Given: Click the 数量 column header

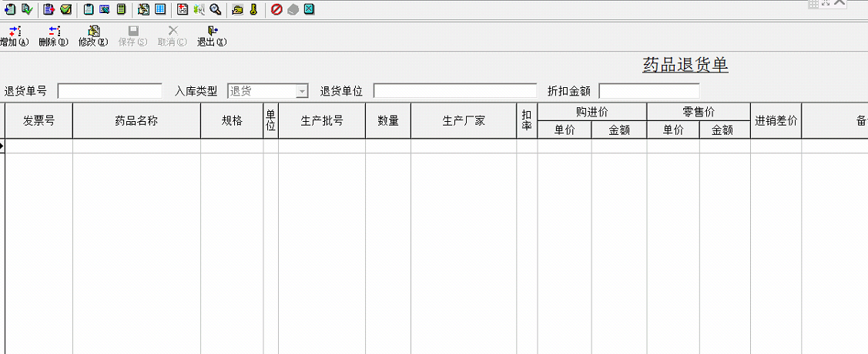Looking at the screenshot, I should 388,121.
